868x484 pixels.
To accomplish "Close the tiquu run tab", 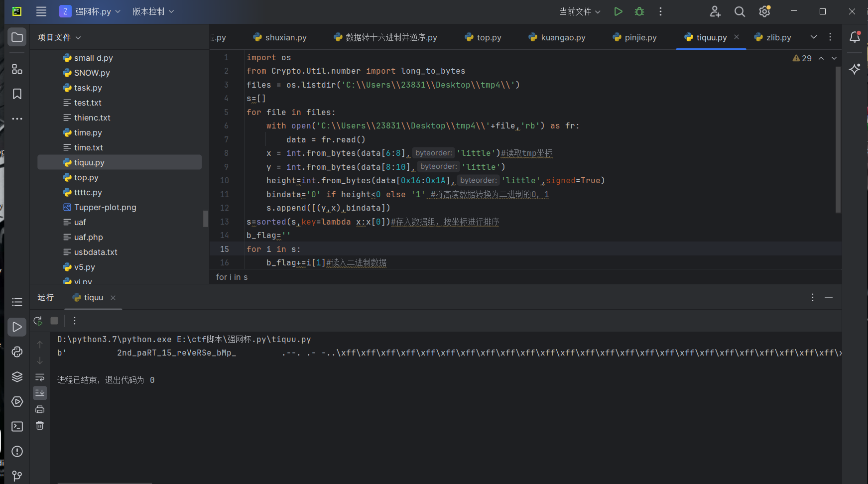I will [x=113, y=298].
